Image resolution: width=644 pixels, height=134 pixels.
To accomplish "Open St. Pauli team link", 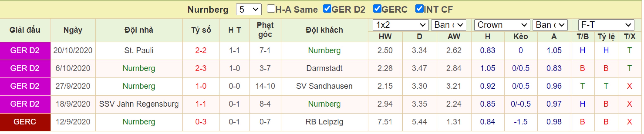I will point(139,51).
